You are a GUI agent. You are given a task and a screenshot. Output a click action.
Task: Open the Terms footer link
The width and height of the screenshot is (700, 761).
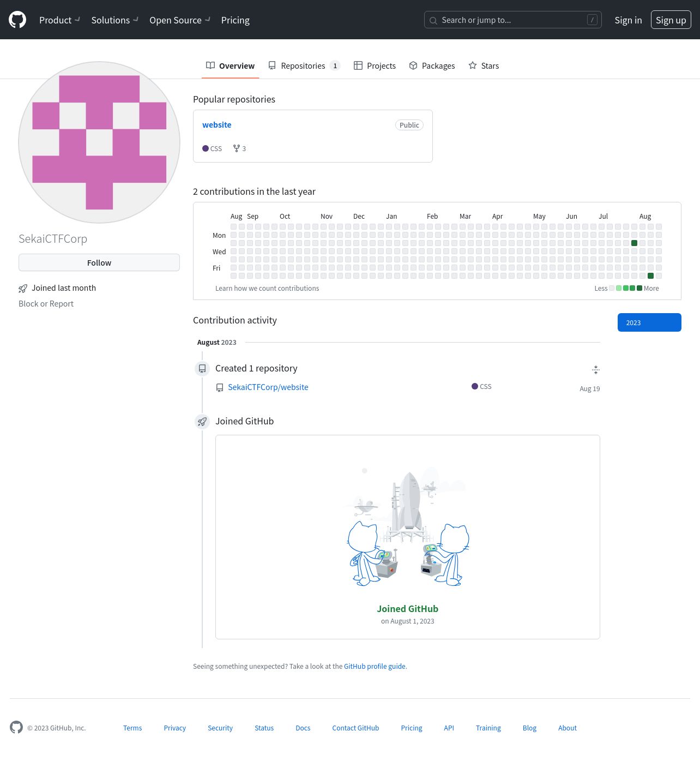[132, 728]
